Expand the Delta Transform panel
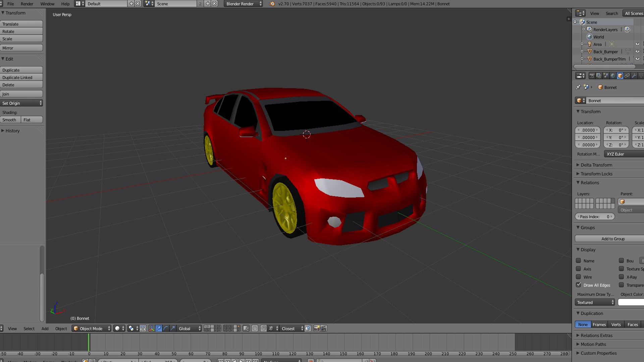The height and width of the screenshot is (362, 644). tap(596, 165)
